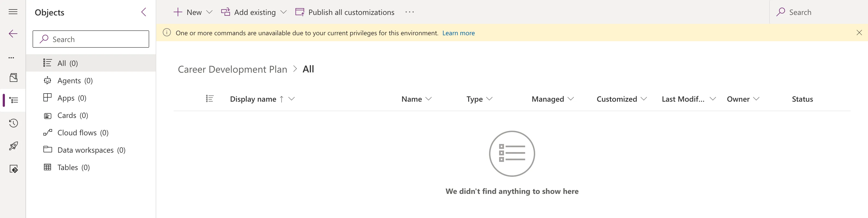The width and height of the screenshot is (868, 218).
Task: Open the Pipelines rocket icon
Action: (x=14, y=146)
